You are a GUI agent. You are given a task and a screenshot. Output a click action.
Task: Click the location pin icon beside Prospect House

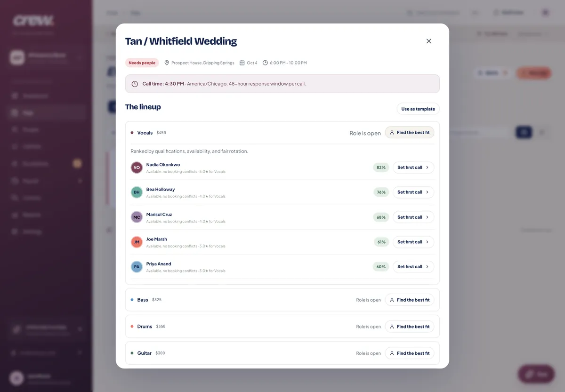[167, 63]
